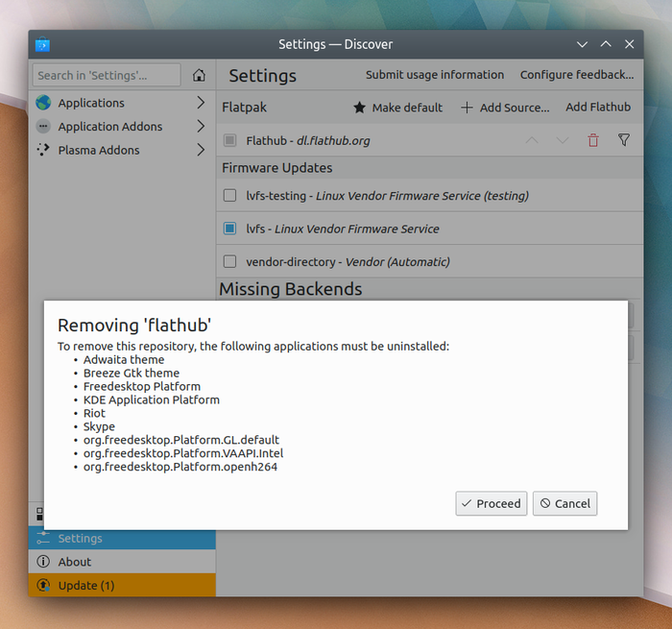672x629 pixels.
Task: Move Flathub source up with arrow
Action: point(532,140)
